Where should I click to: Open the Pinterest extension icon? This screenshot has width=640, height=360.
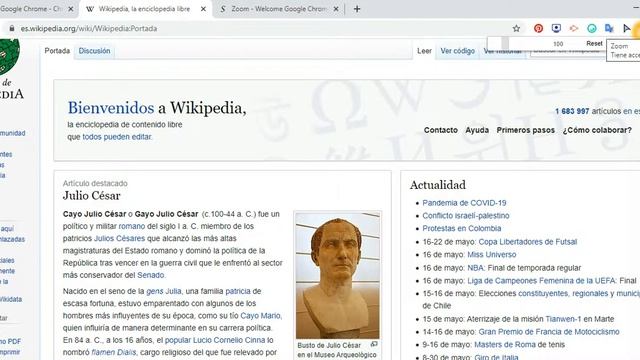point(538,28)
